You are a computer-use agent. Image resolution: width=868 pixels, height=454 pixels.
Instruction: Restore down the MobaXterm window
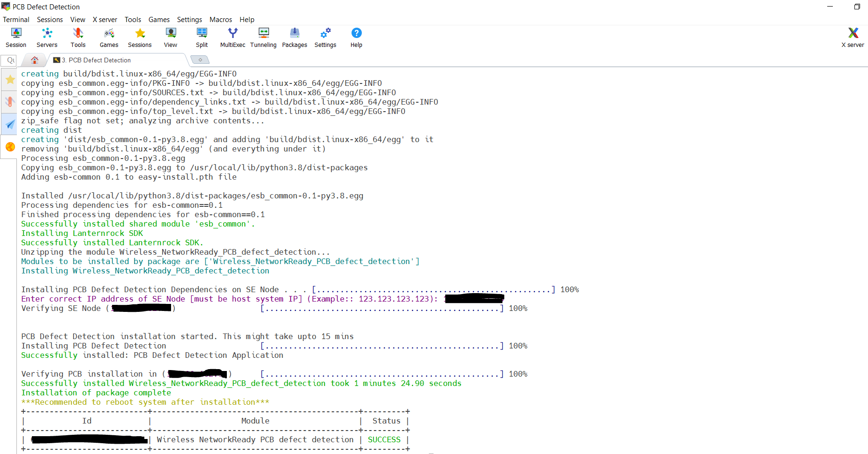(x=857, y=7)
